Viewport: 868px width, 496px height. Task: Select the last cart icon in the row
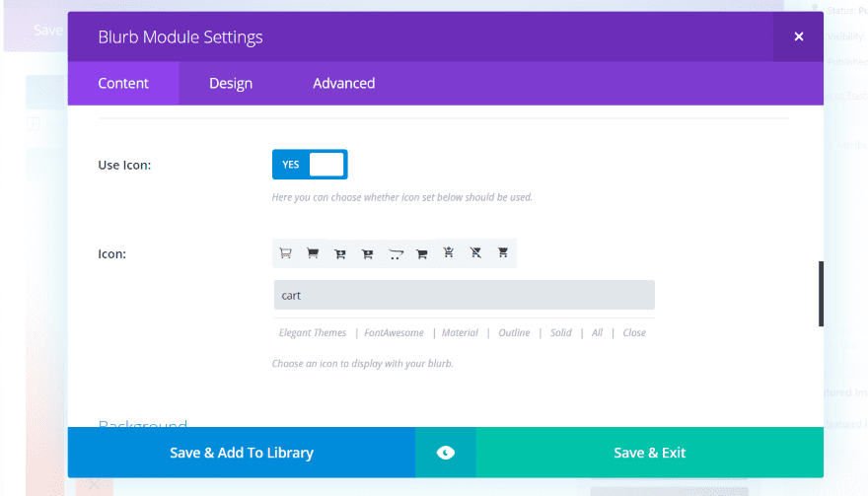click(x=503, y=253)
